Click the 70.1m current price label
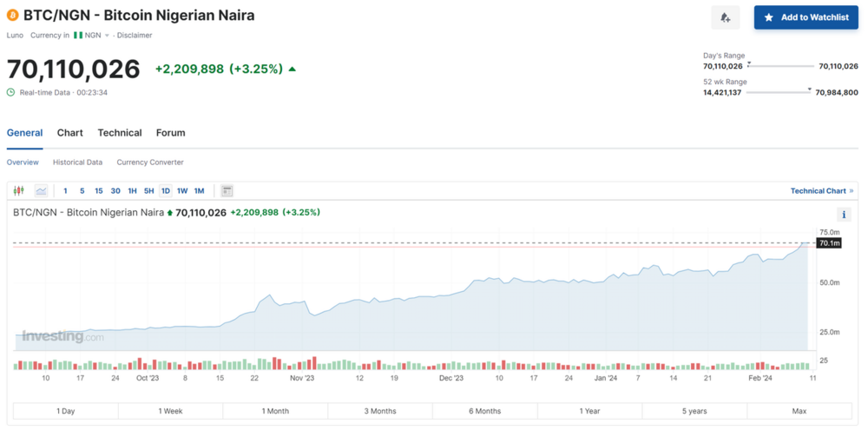Viewport: 868px width, 431px height. pos(830,243)
